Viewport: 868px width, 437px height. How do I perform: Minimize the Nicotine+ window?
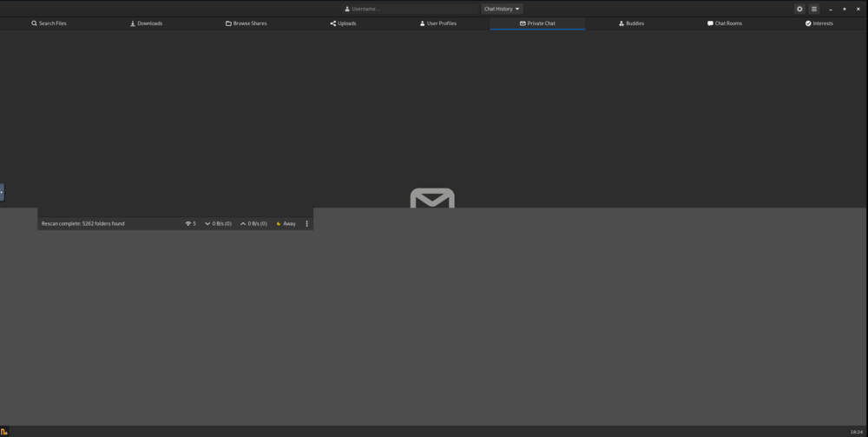pyautogui.click(x=831, y=9)
